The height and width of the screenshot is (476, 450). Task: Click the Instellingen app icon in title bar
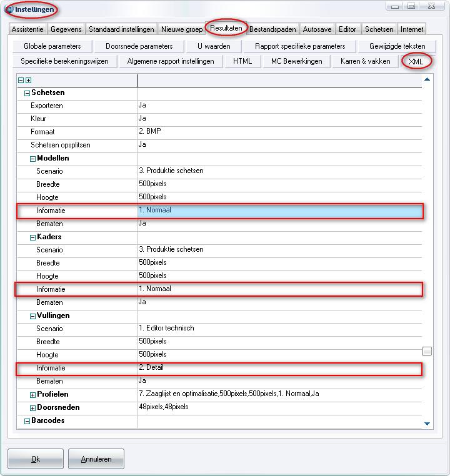click(10, 9)
